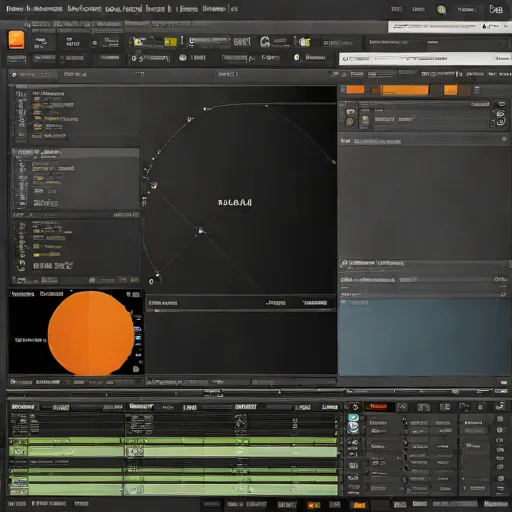
Task: Click the solid yellow square toolbar button
Action: (170, 42)
